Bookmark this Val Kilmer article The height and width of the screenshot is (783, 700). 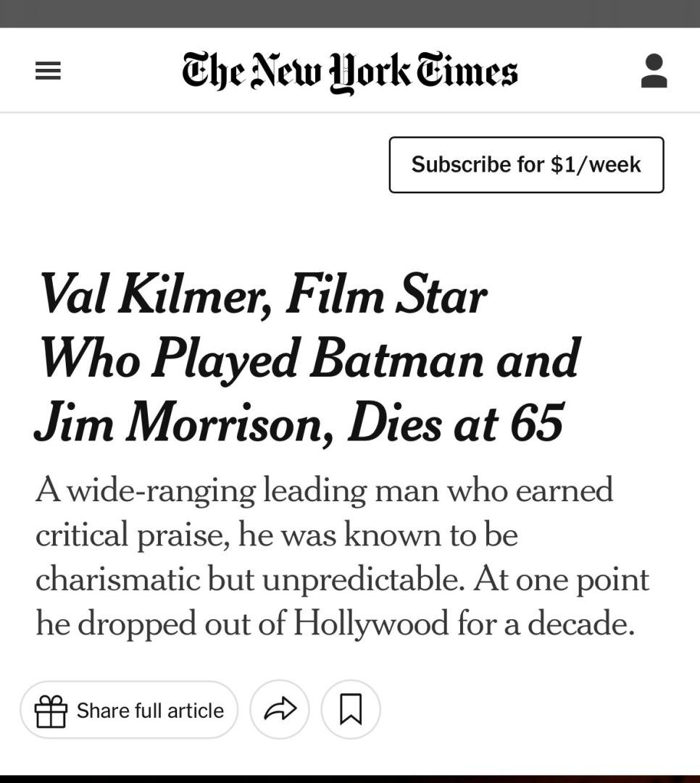tap(351, 710)
